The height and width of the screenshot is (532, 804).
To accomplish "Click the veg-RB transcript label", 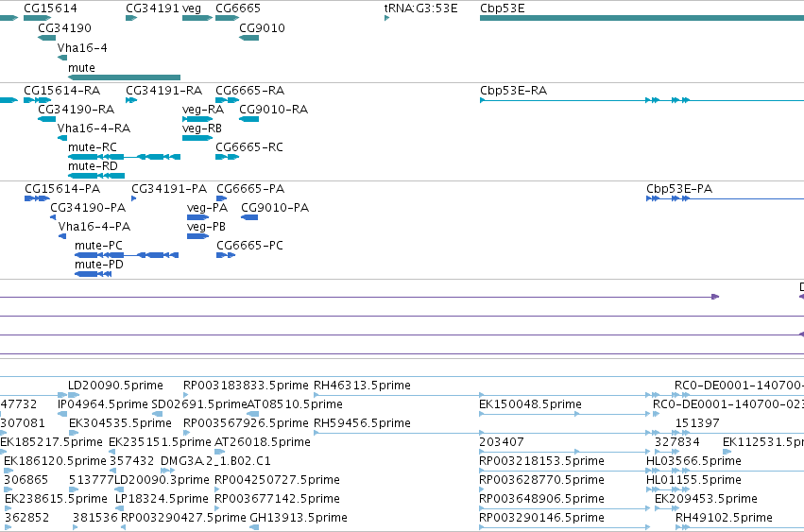I will (202, 129).
